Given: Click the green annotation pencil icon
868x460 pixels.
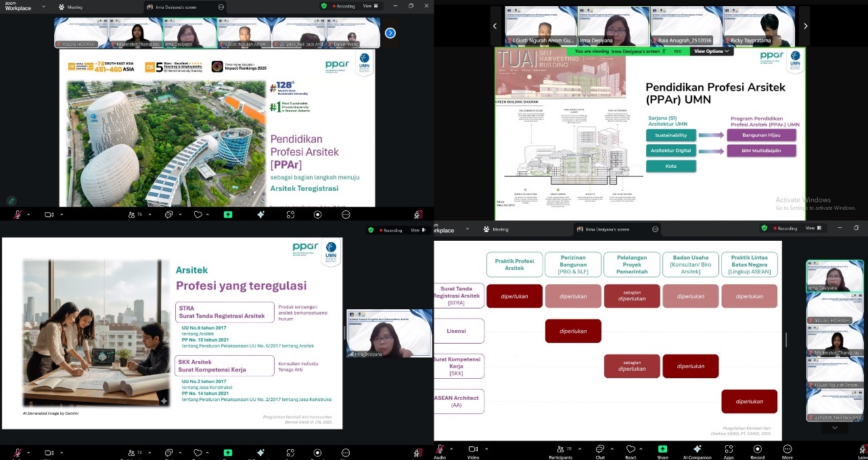Looking at the screenshot, I should coord(12,200).
